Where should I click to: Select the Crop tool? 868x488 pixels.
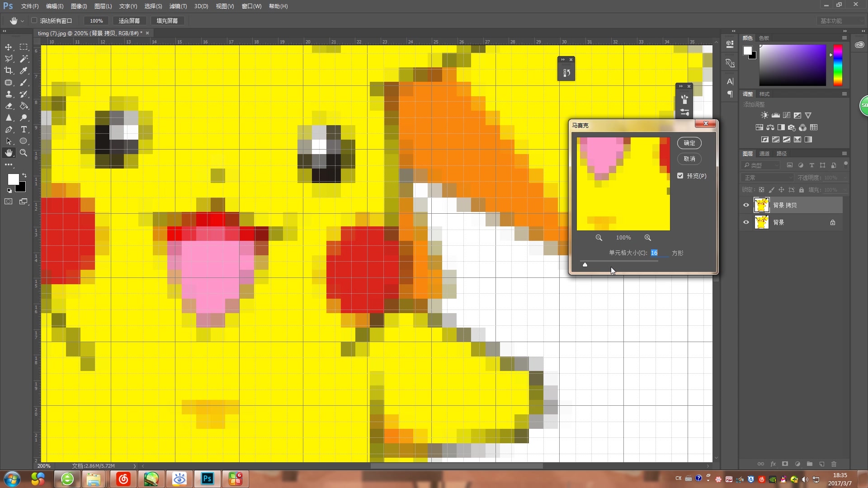coord(9,70)
